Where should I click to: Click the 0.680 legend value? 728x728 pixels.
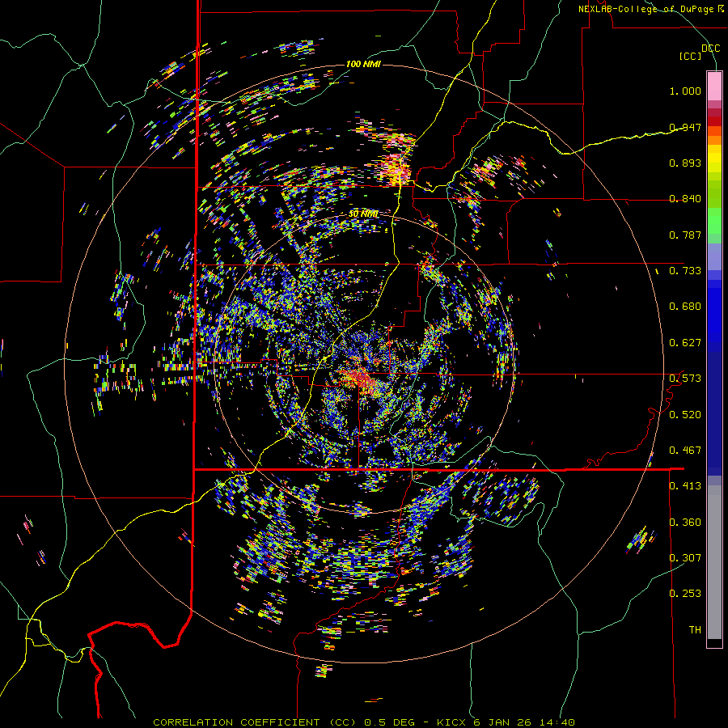coord(685,307)
